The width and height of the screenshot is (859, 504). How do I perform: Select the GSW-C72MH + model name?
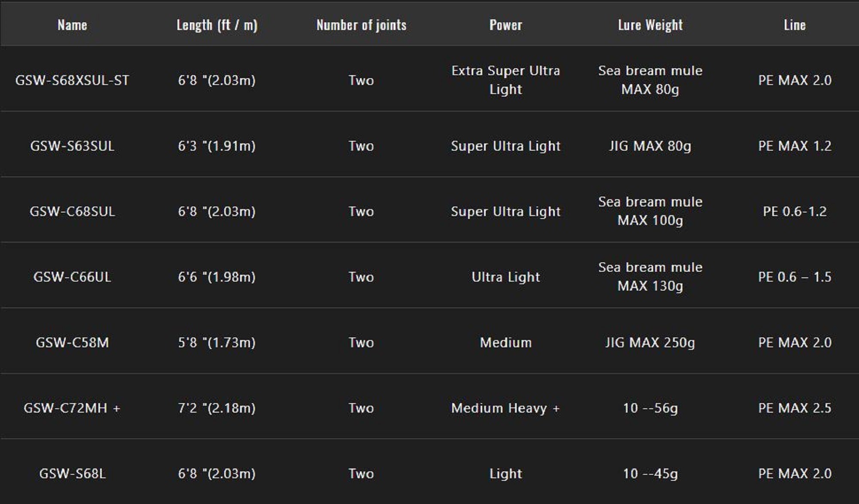pos(72,408)
